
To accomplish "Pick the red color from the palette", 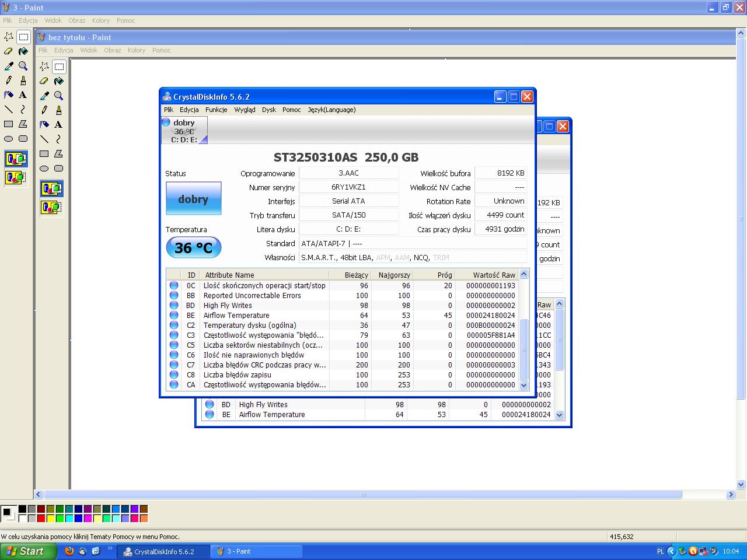I will [41, 518].
